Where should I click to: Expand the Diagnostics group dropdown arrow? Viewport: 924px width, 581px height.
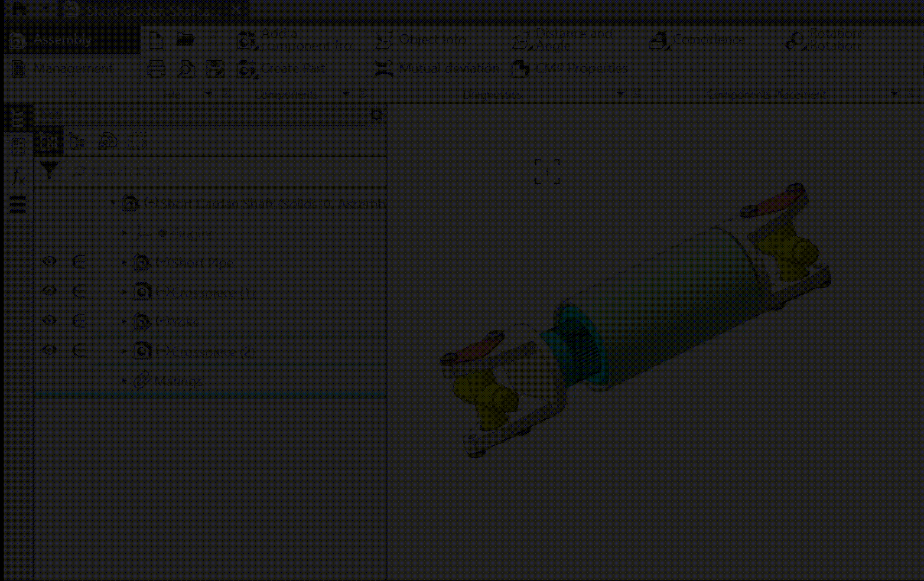pos(620,94)
